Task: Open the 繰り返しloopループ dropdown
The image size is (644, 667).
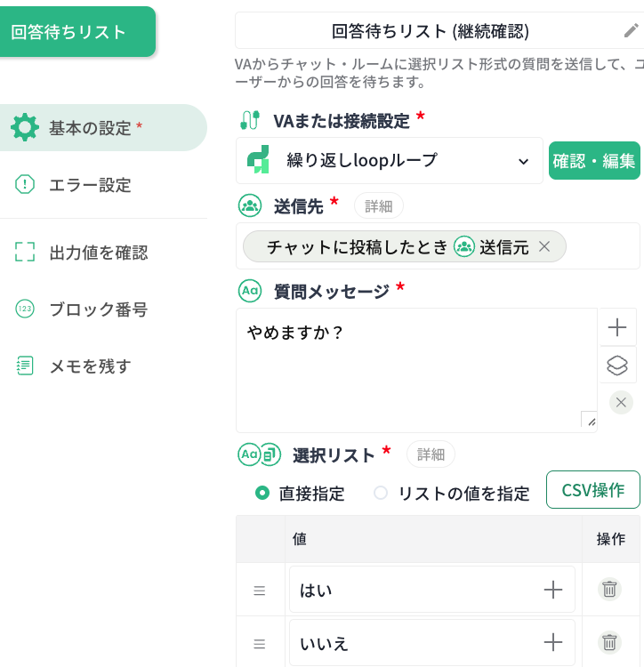Action: pyautogui.click(x=390, y=161)
